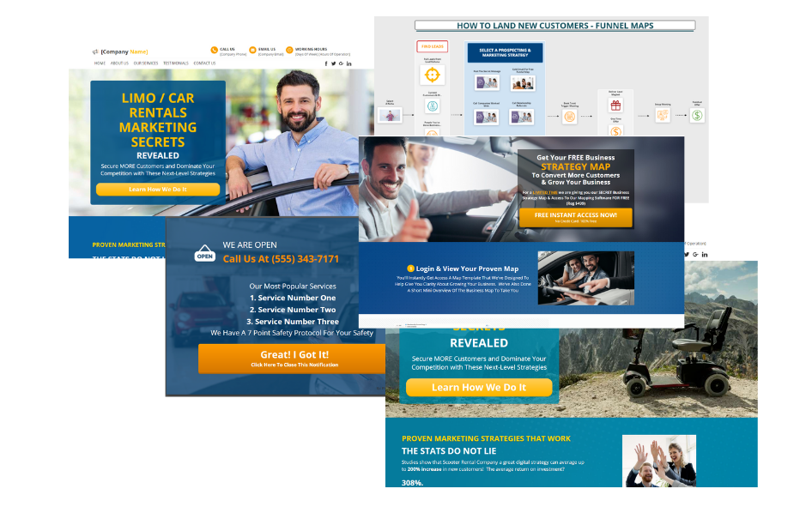Click the yellow number badge beside Login & View

point(410,269)
